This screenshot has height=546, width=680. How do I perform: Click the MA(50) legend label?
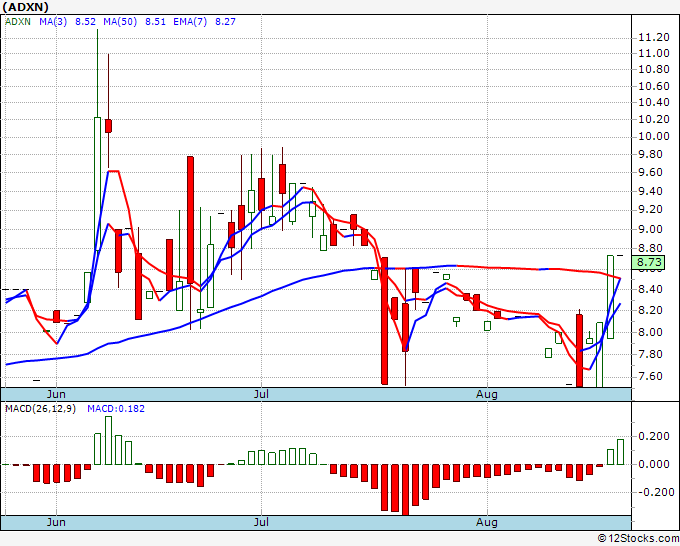pos(120,21)
